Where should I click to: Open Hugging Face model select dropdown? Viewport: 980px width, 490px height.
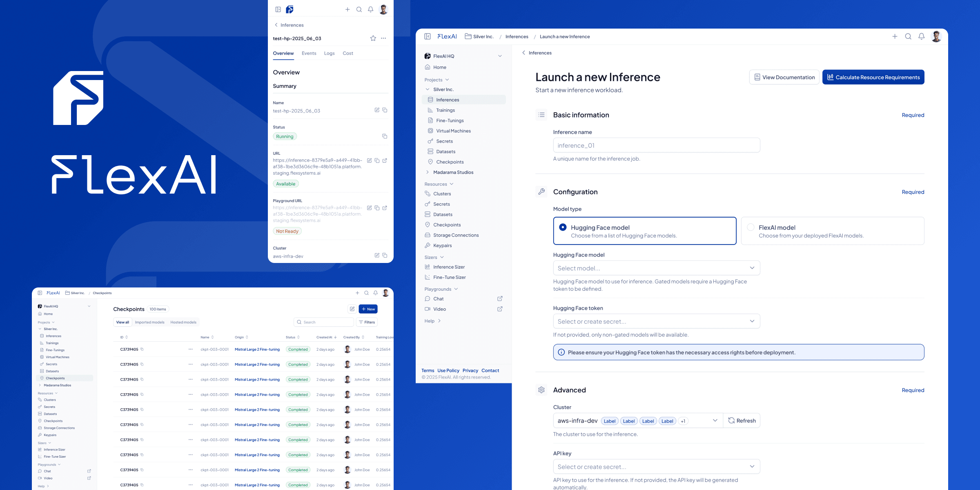656,268
